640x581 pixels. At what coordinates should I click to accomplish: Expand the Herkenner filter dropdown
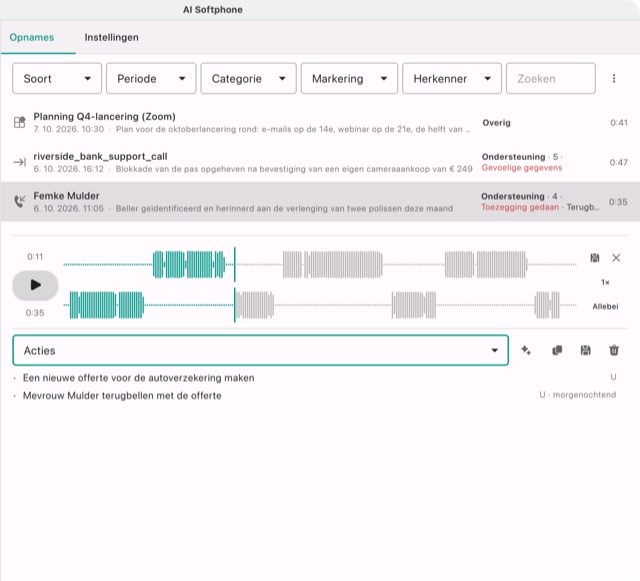coord(452,78)
